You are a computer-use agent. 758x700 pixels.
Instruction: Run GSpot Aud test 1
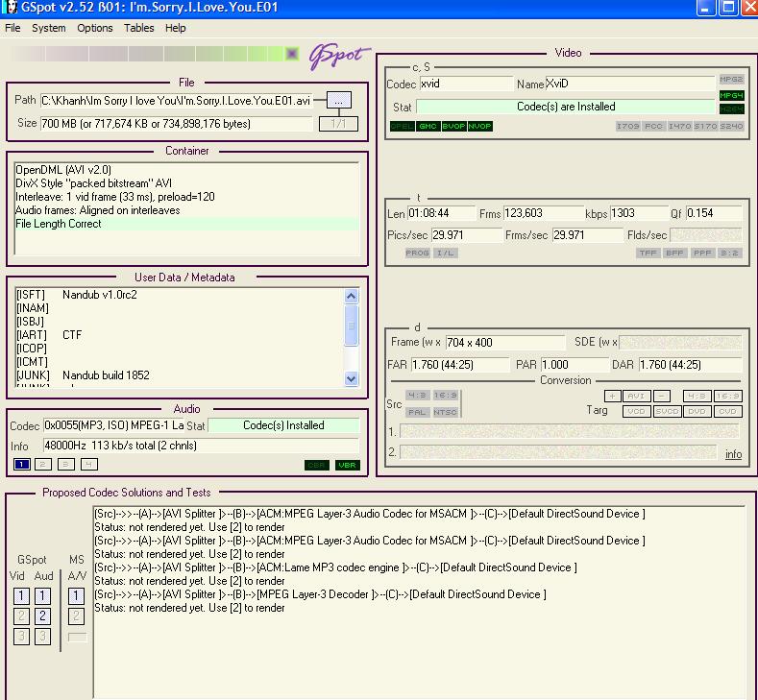tap(42, 596)
